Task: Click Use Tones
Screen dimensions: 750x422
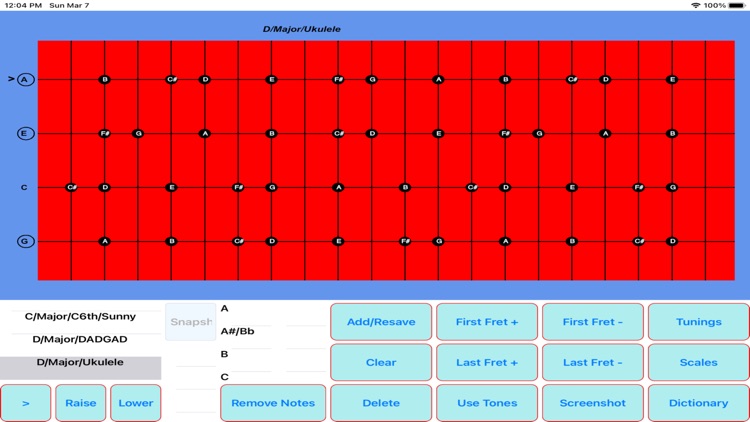Action: pos(487,403)
